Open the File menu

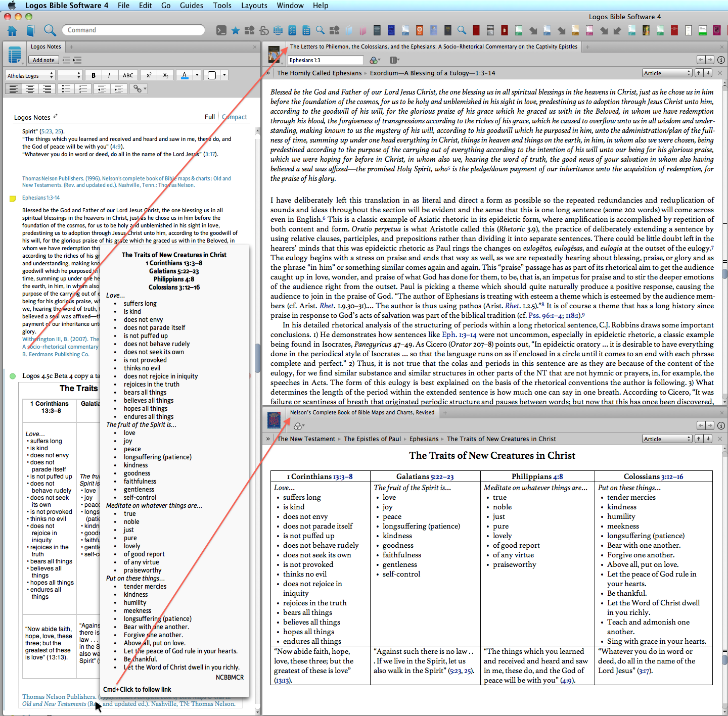[123, 6]
